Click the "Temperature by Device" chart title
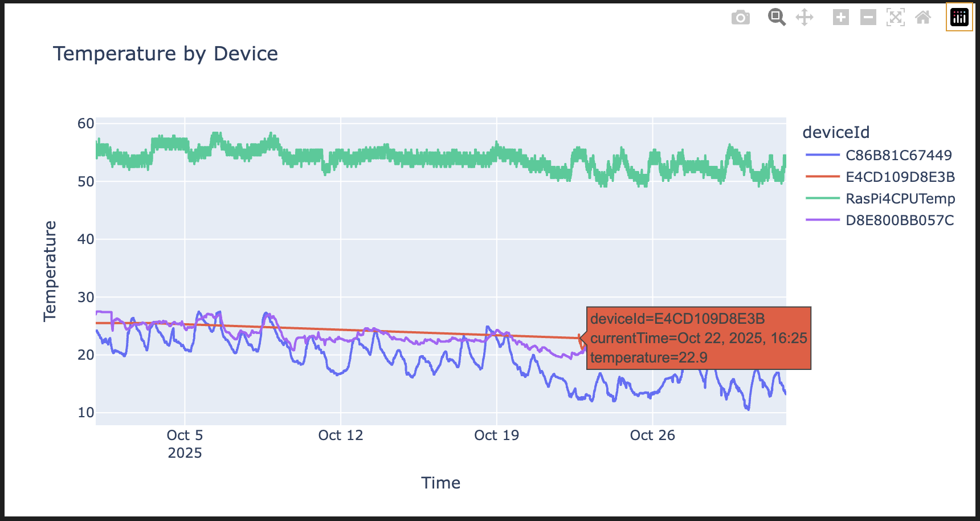The image size is (980, 521). 165,54
